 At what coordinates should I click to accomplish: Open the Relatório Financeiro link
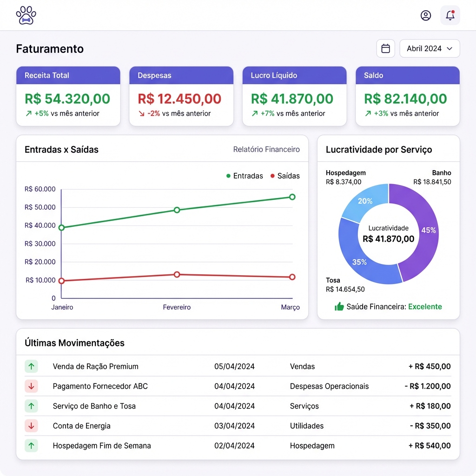coord(266,149)
